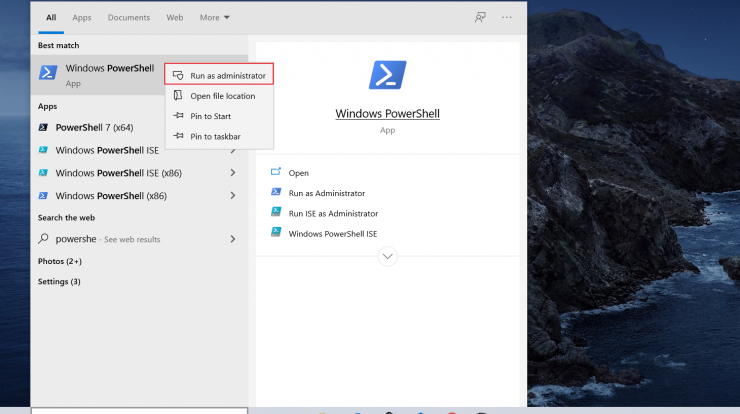Screen dimensions: 740x414
Task: Click the Search the web heading
Action: click(x=67, y=218)
